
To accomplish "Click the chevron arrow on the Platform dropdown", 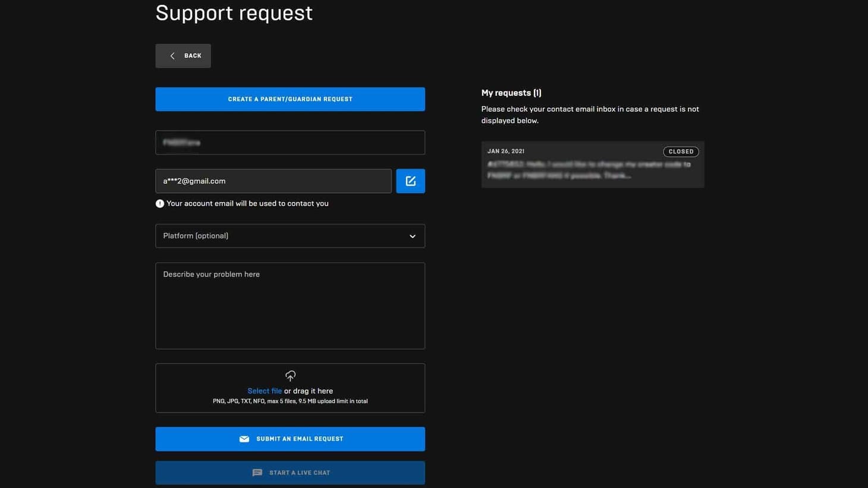I will pos(411,235).
